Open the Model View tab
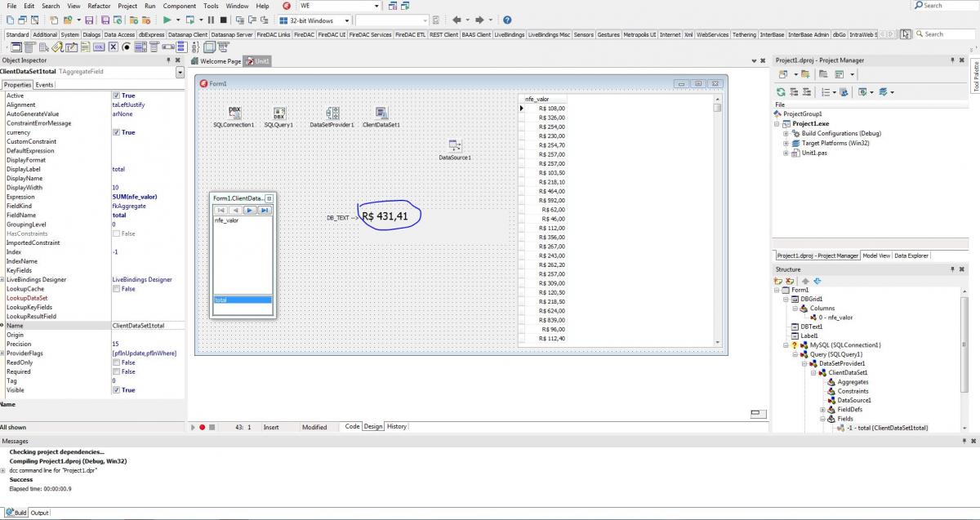 (x=876, y=256)
